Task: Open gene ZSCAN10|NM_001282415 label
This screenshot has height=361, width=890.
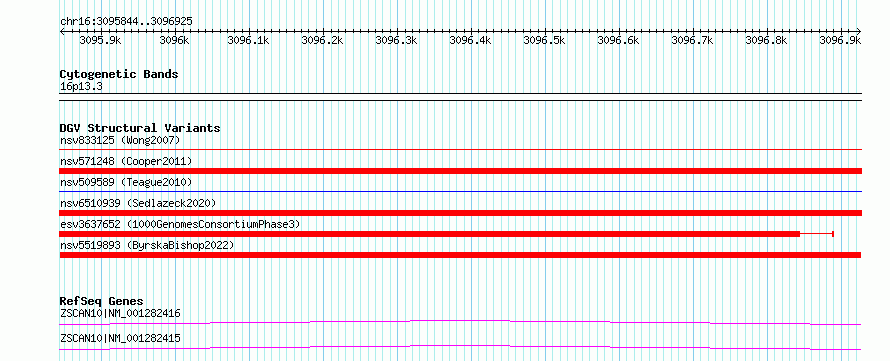Action: [x=120, y=338]
